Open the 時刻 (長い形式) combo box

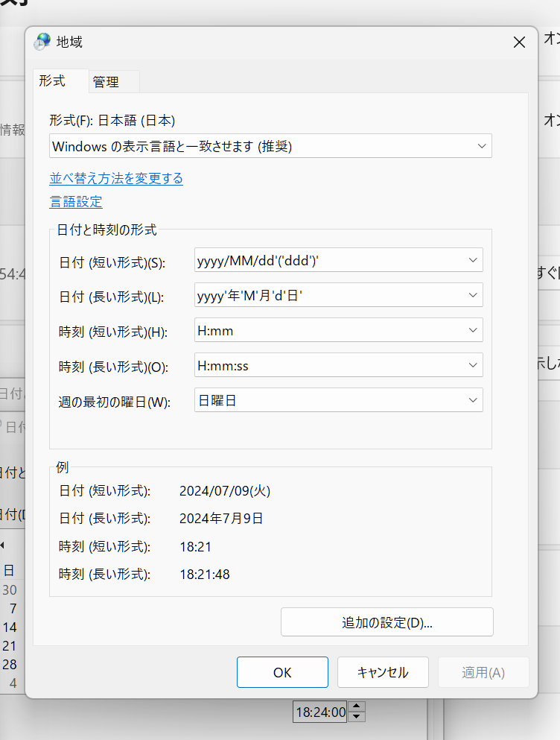(338, 365)
